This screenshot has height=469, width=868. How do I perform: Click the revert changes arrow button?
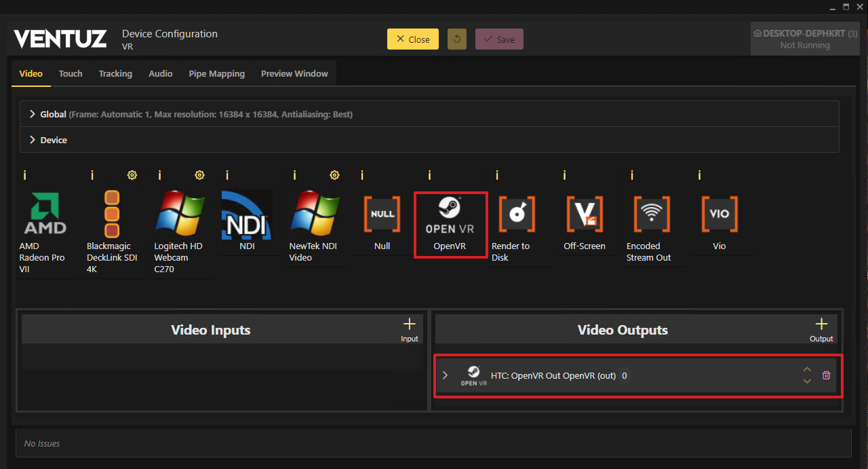pos(457,39)
